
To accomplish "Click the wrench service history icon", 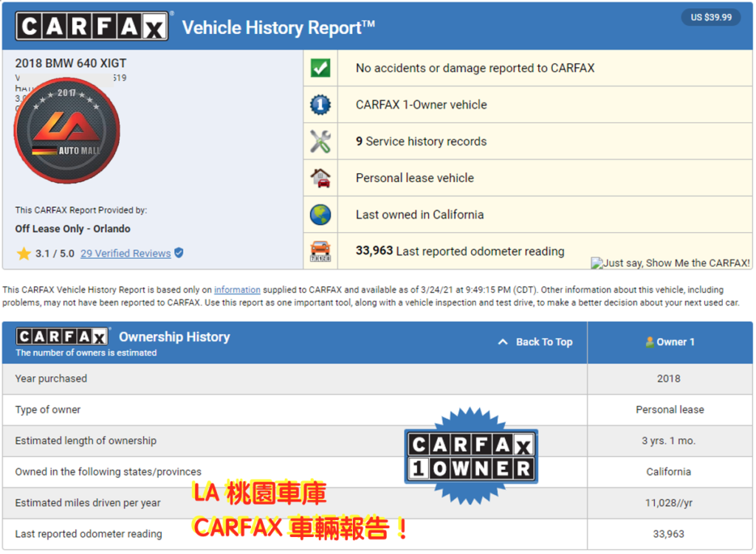I will pos(320,141).
